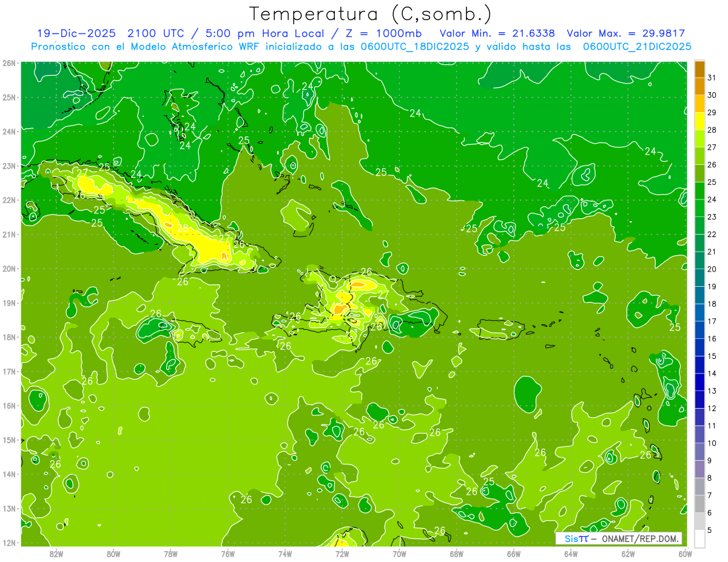The image size is (728, 562).
Task: Select the "19-Dic-2025" forecast date text
Action: pyautogui.click(x=76, y=33)
